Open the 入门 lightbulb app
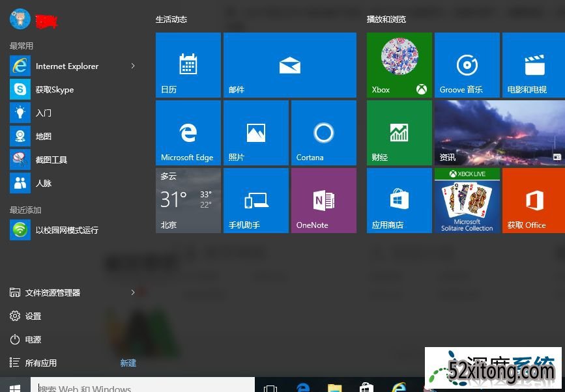565x392 pixels. pos(72,113)
